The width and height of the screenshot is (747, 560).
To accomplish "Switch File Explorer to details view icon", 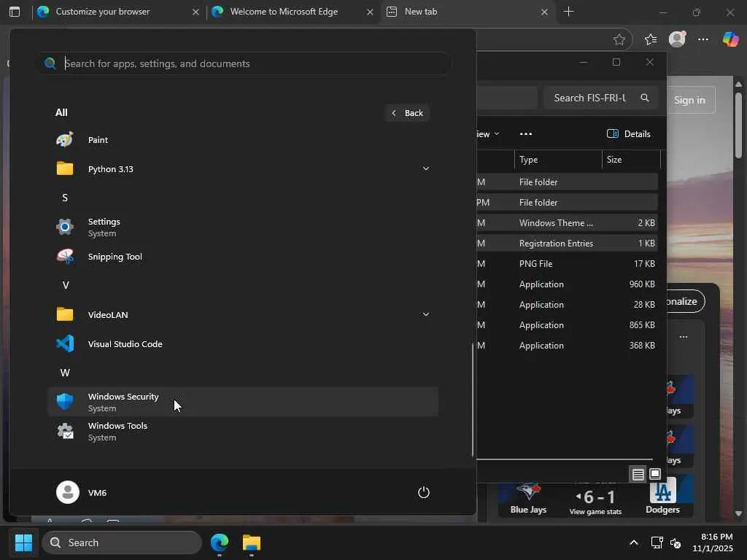I will pos(638,474).
